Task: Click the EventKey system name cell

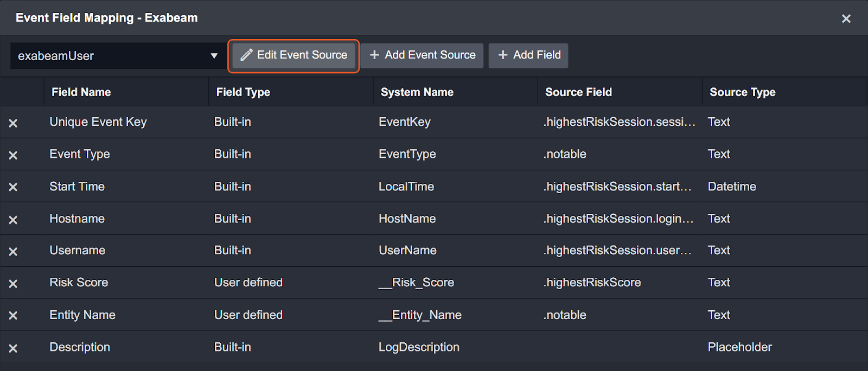Action: point(405,122)
